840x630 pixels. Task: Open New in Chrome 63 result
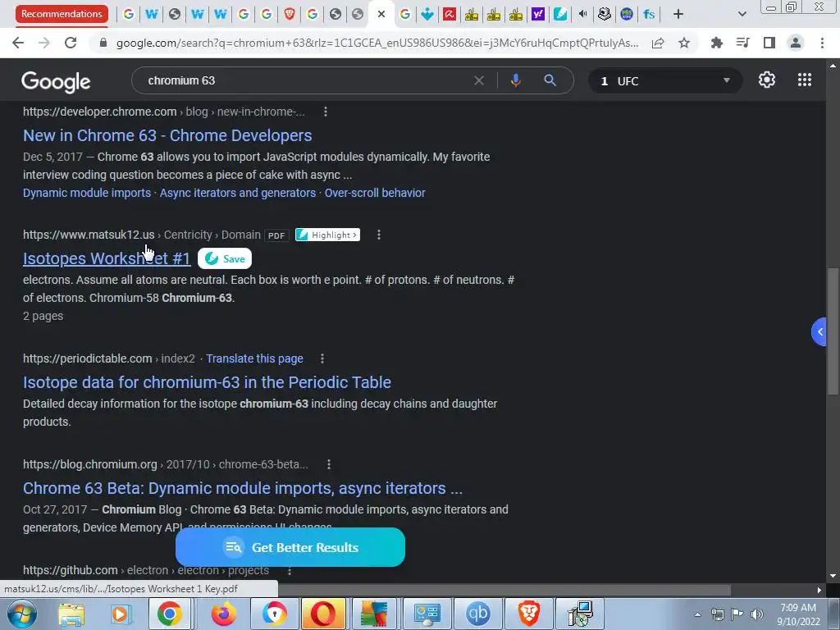[167, 135]
